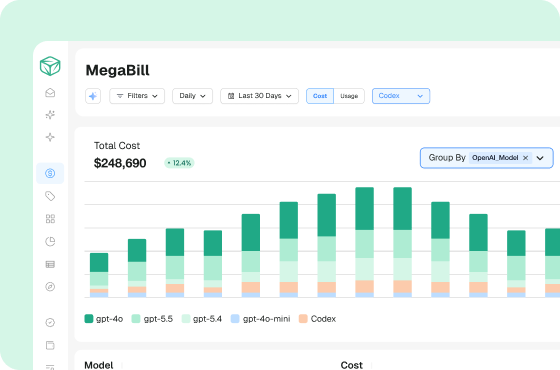Click the green cube logo icon
Screen dimensions: 560x370
point(50,66)
